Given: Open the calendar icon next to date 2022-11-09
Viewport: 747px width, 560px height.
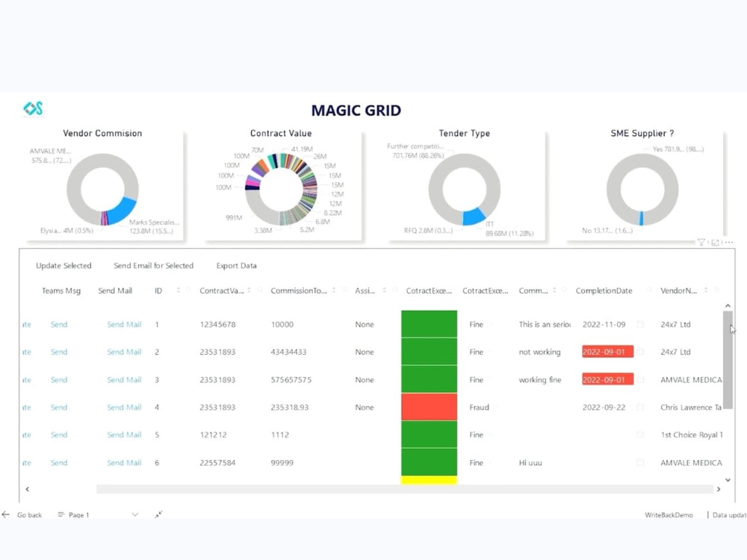Looking at the screenshot, I should point(640,324).
